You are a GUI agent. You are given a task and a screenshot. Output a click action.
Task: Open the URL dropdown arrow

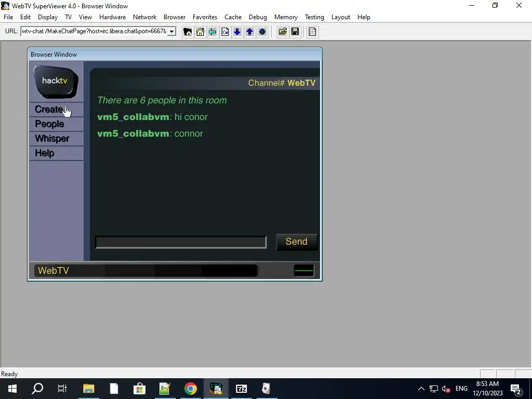click(x=172, y=32)
